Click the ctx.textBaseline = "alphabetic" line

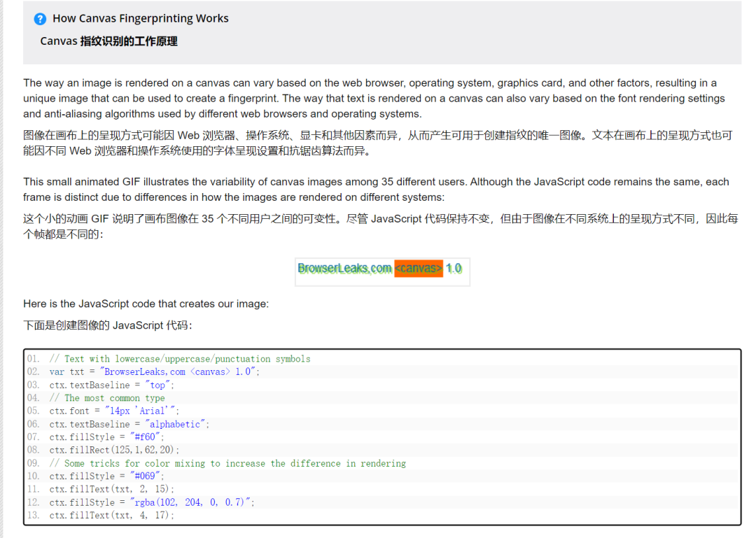click(129, 424)
